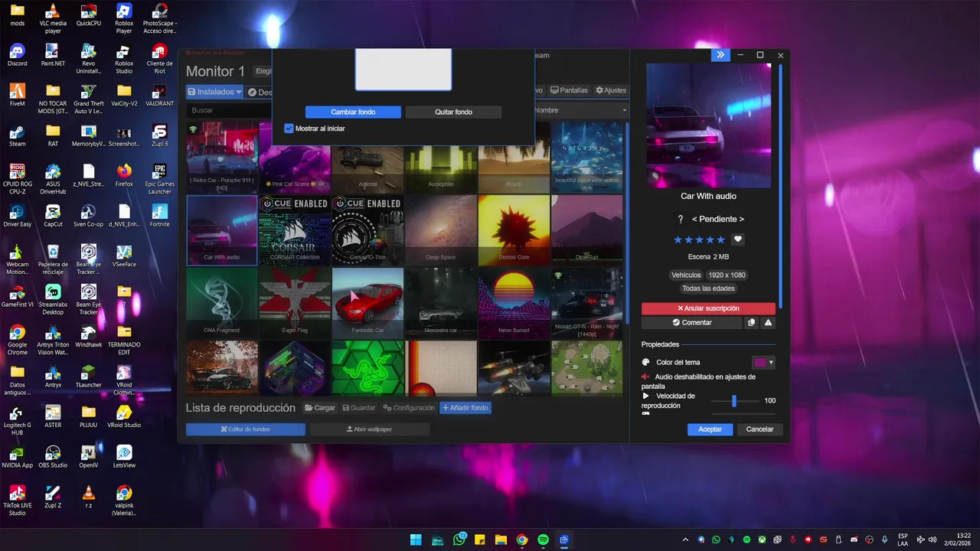Click Guardar in the playlist bar

tap(359, 408)
